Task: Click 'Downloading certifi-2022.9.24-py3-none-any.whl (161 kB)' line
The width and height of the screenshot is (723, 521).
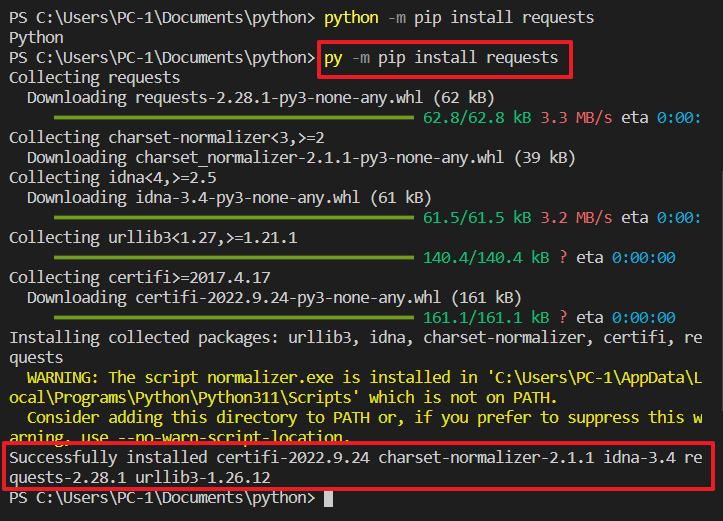Action: click(x=274, y=298)
